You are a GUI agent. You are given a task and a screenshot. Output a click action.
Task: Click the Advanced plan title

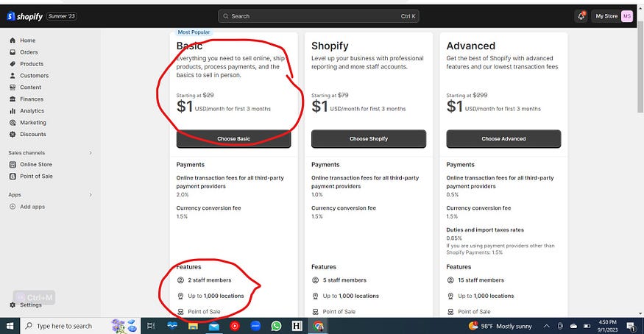[x=471, y=46]
